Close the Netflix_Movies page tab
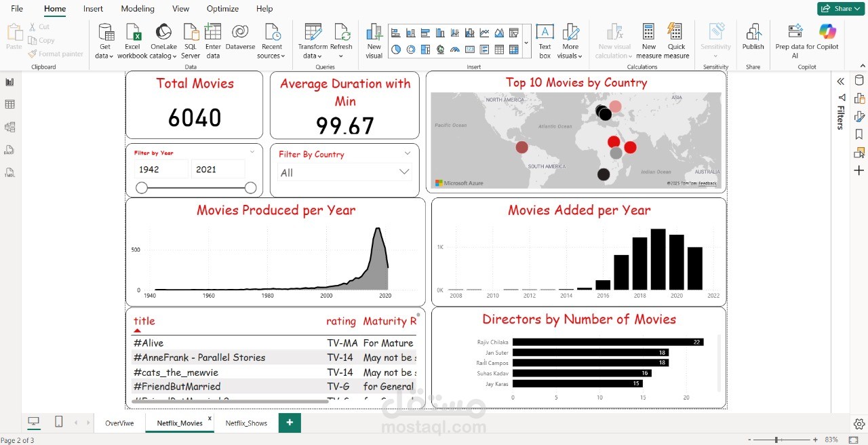 210,419
